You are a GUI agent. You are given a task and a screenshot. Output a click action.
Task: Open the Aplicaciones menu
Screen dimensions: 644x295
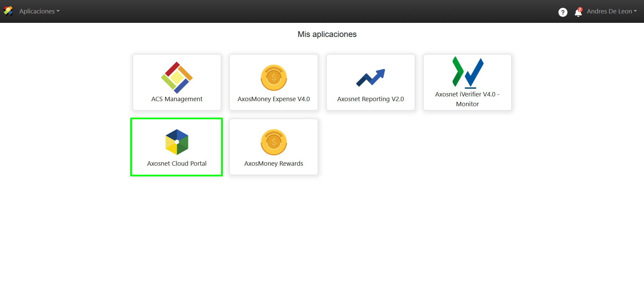coord(37,11)
